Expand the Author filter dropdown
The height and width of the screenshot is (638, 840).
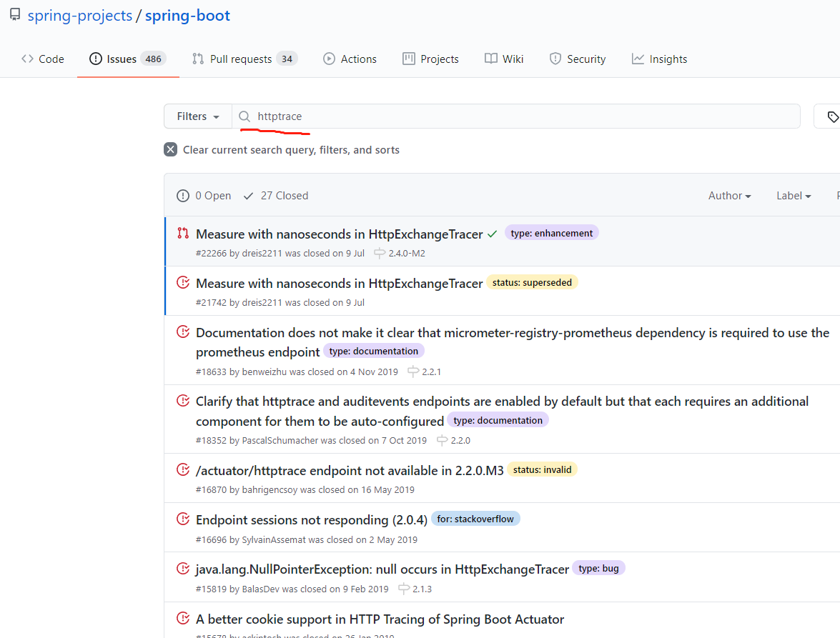[729, 196]
